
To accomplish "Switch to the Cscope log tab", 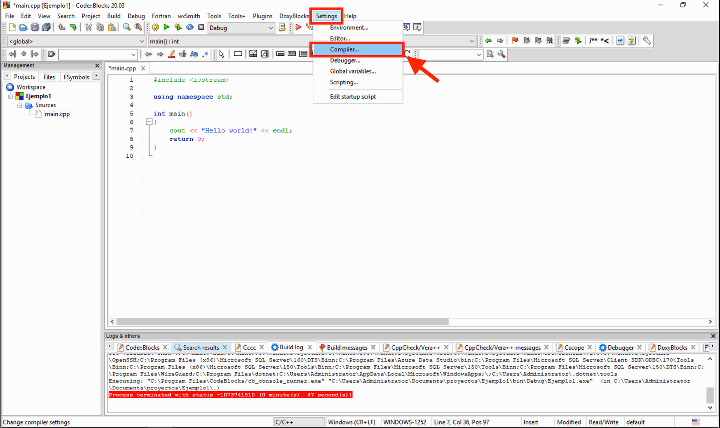I will 574,348.
